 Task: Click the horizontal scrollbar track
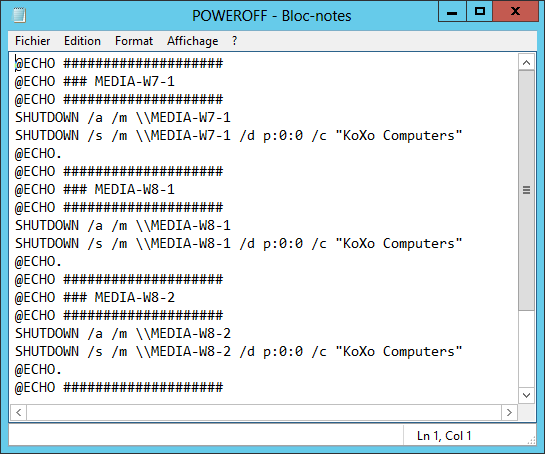click(264, 413)
